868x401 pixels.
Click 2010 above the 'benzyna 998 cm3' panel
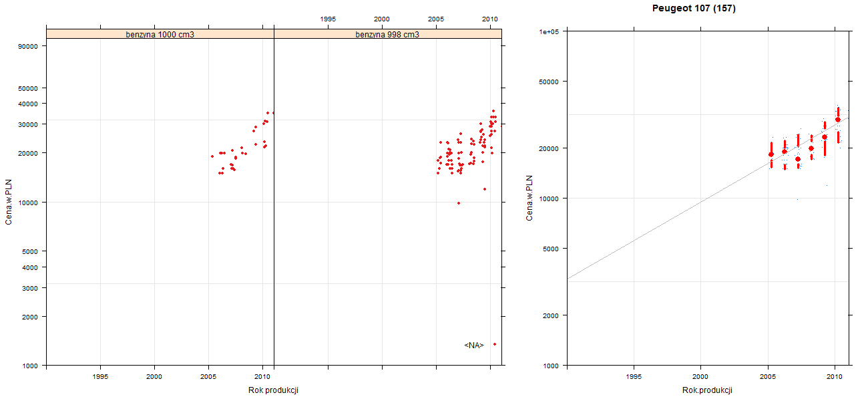(x=491, y=19)
